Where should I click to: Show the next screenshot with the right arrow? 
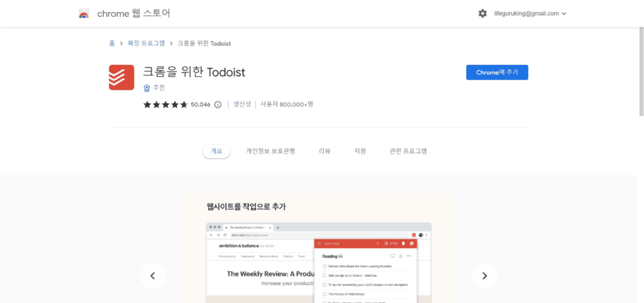tap(485, 276)
